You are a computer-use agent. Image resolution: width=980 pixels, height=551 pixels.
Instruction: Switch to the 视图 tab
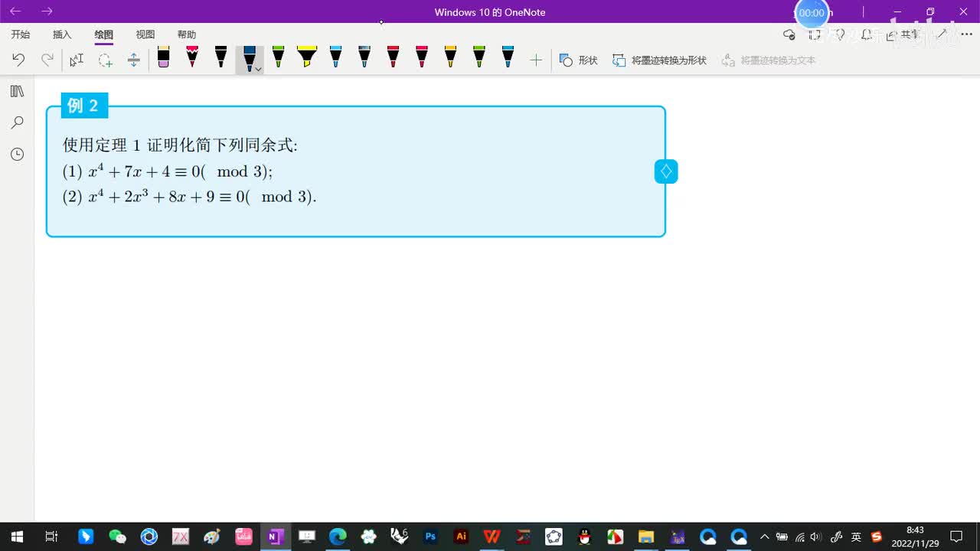pyautogui.click(x=145, y=34)
